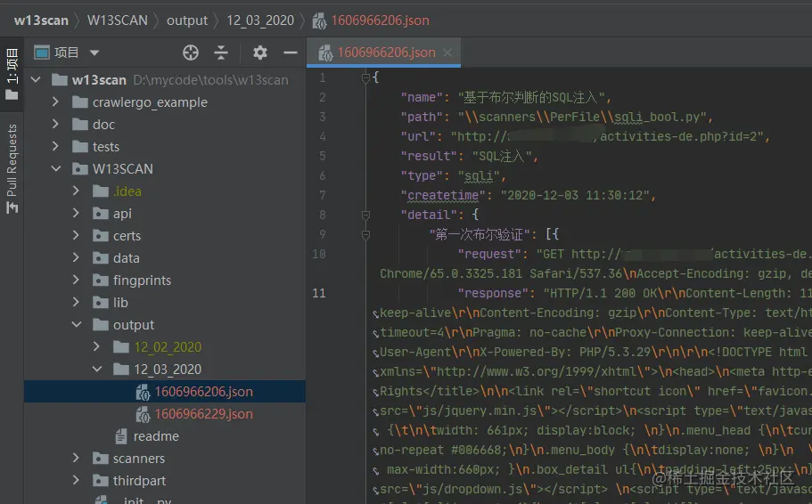Select the 1606966206.json editor tab
The width and height of the screenshot is (812, 504).
click(383, 53)
